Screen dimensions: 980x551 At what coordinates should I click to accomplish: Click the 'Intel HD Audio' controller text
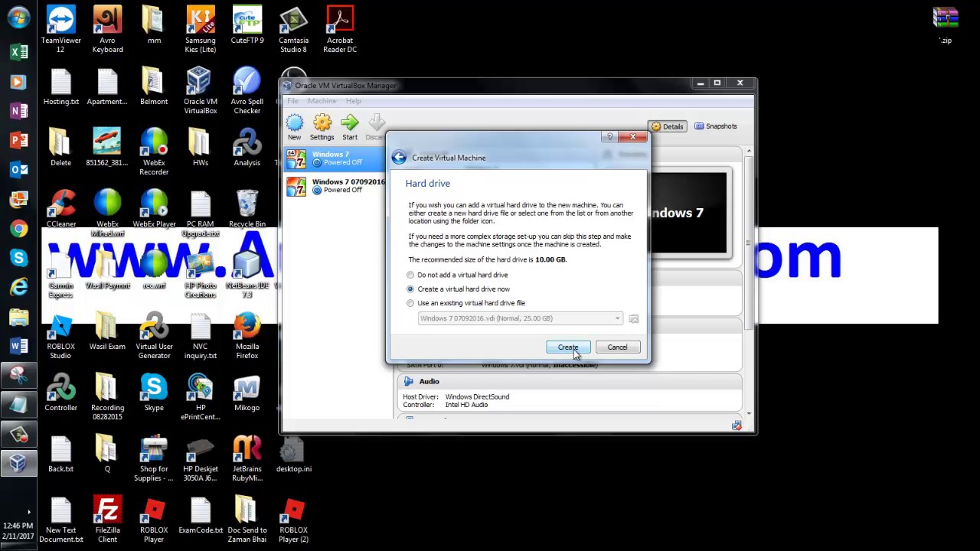coord(466,405)
